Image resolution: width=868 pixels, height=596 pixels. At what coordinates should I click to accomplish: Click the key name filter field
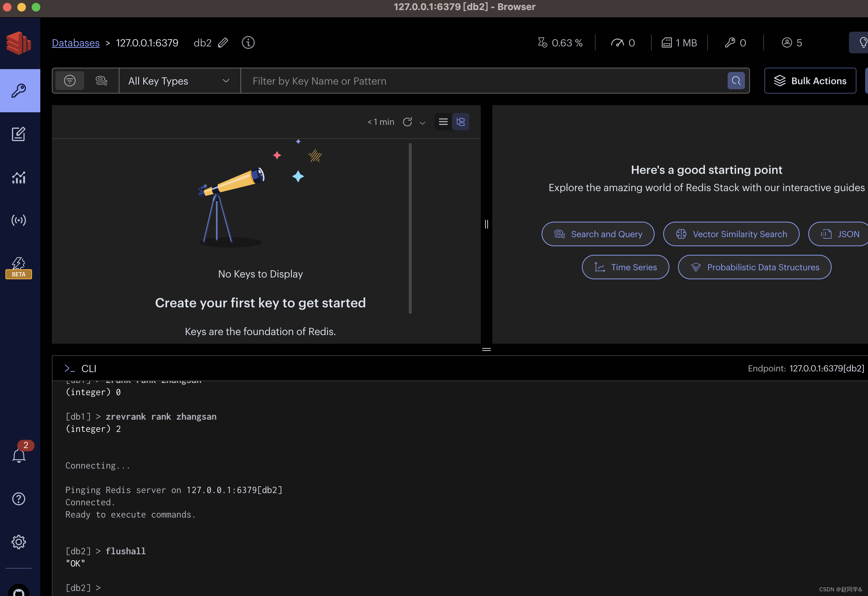[x=484, y=81]
